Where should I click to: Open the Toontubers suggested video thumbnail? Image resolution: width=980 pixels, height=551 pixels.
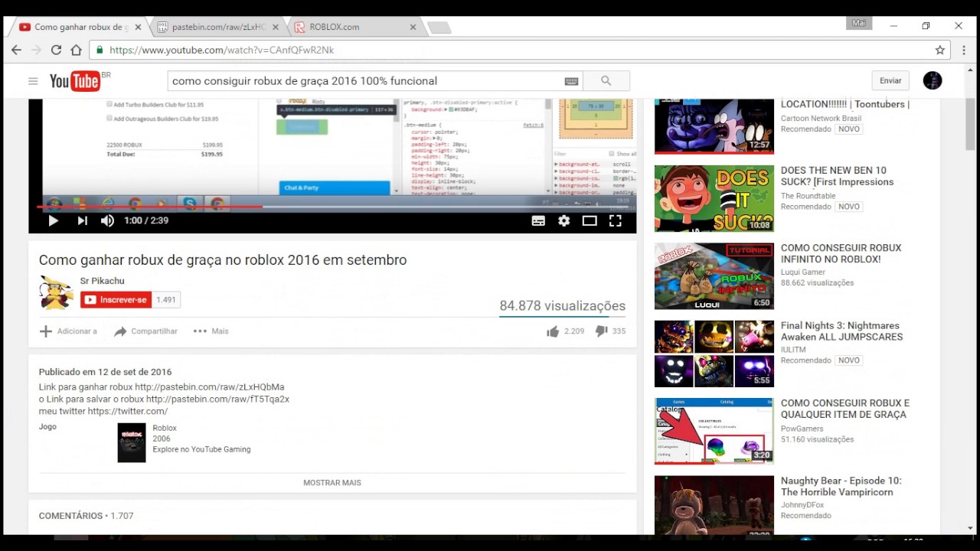coord(714,126)
